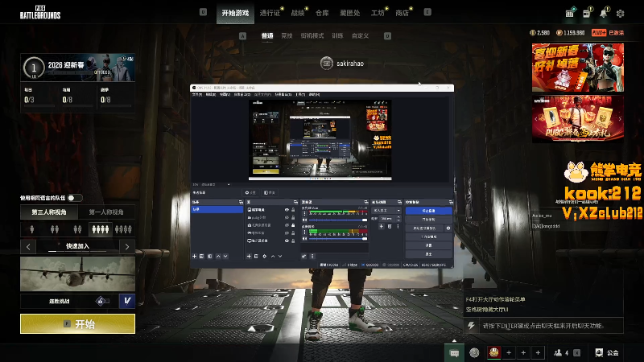This screenshot has width=644, height=362.
Task: Go to next map with right arrow
Action: (127, 246)
